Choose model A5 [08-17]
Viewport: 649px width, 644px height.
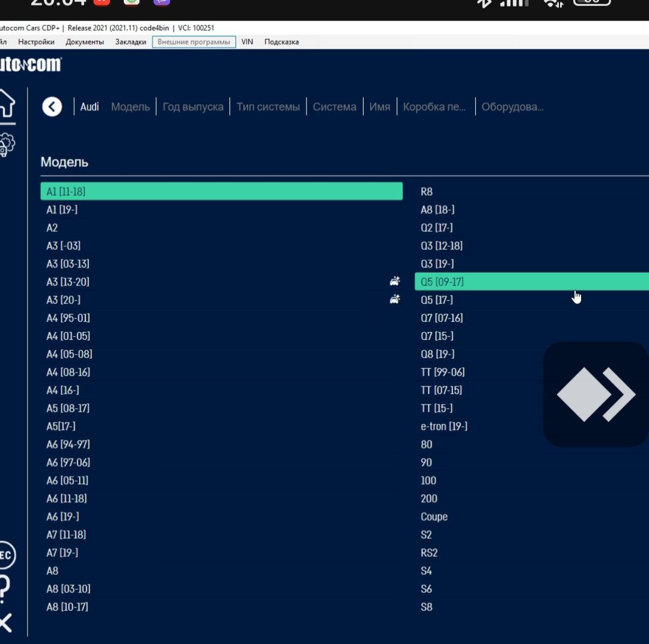221,408
